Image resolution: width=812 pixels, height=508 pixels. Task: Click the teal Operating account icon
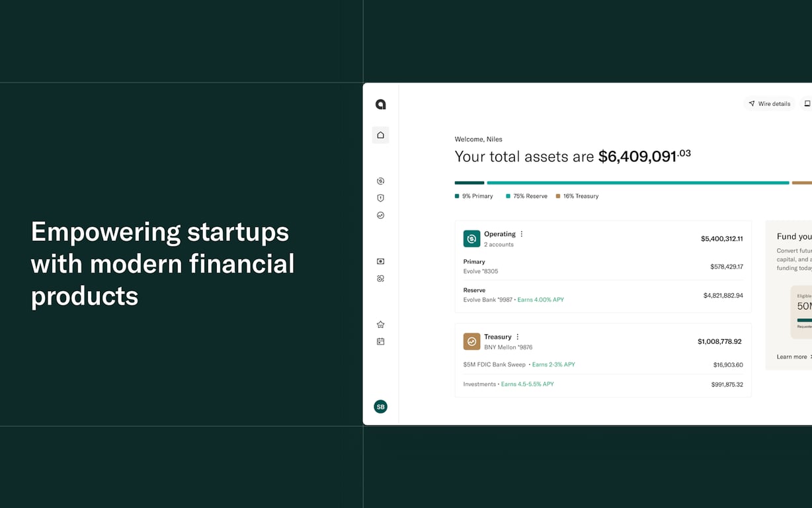[471, 239]
